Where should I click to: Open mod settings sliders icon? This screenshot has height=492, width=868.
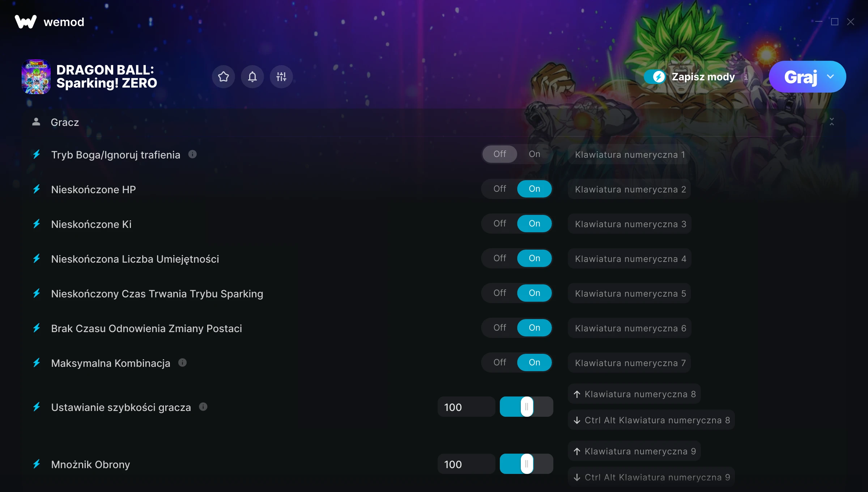pyautogui.click(x=281, y=77)
